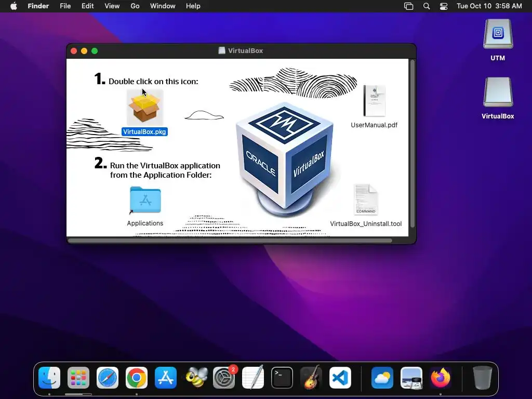This screenshot has height=399, width=532.
Task: Open Control Center in menu bar
Action: pyautogui.click(x=444, y=6)
